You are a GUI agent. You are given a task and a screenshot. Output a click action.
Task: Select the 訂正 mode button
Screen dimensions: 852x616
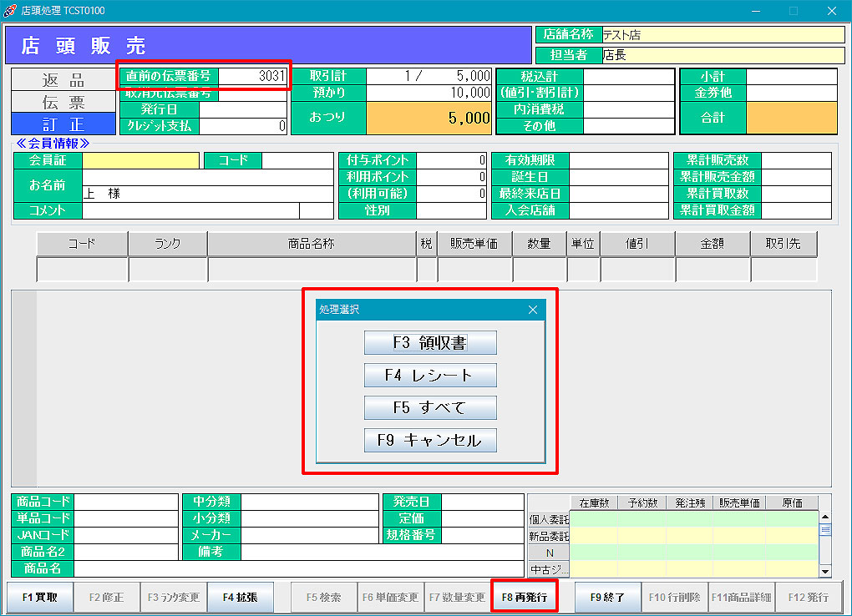pyautogui.click(x=63, y=124)
